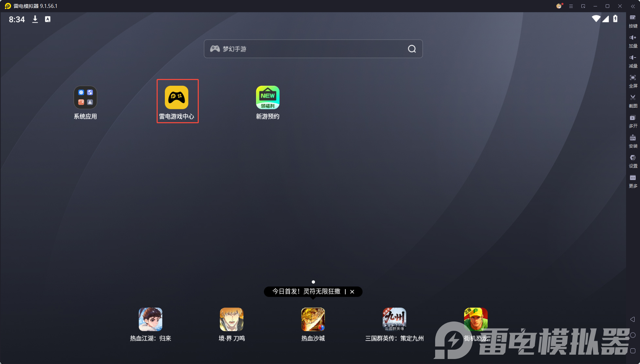640x364 pixels.
Task: Click the Wi-Fi status icon
Action: click(x=596, y=19)
